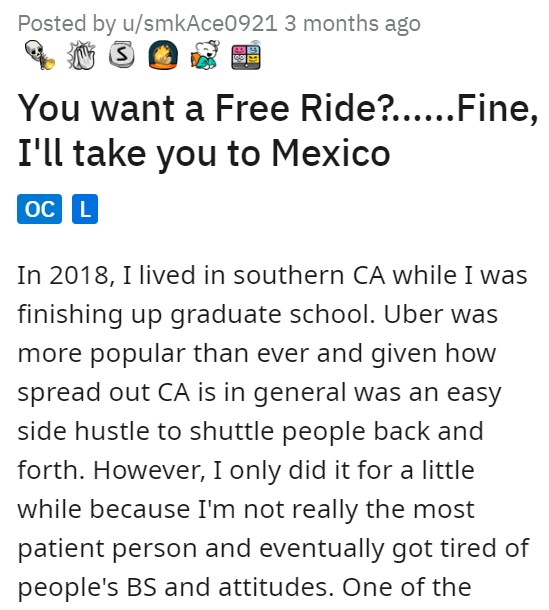Screen dimensions: 549x610
Task: Click '2018' in the first sentence
Action: [x=82, y=275]
